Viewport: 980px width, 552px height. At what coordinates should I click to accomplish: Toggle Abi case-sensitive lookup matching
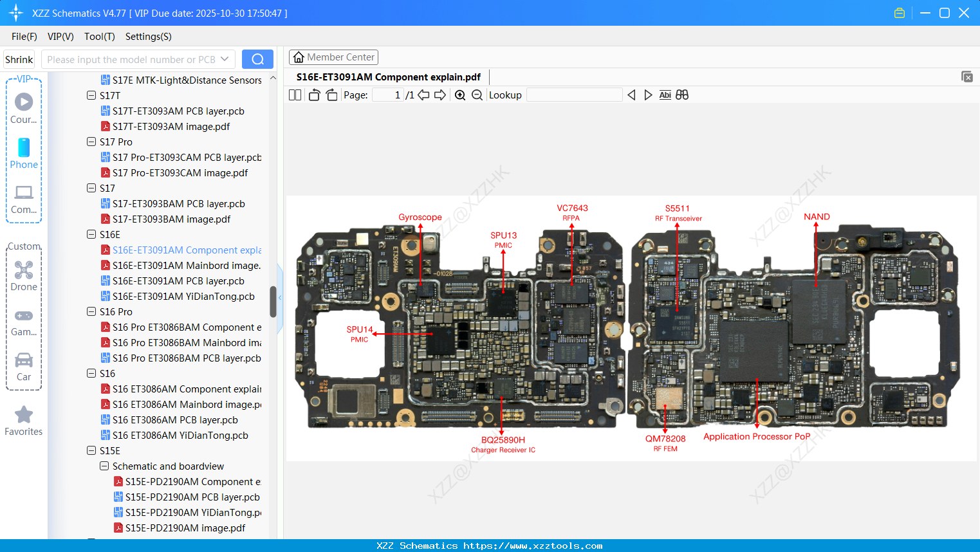665,95
